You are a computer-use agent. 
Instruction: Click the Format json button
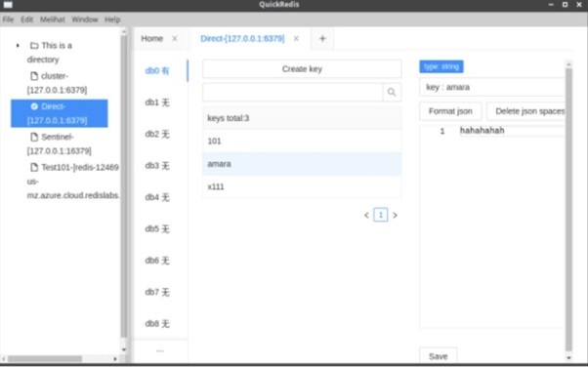(x=450, y=111)
